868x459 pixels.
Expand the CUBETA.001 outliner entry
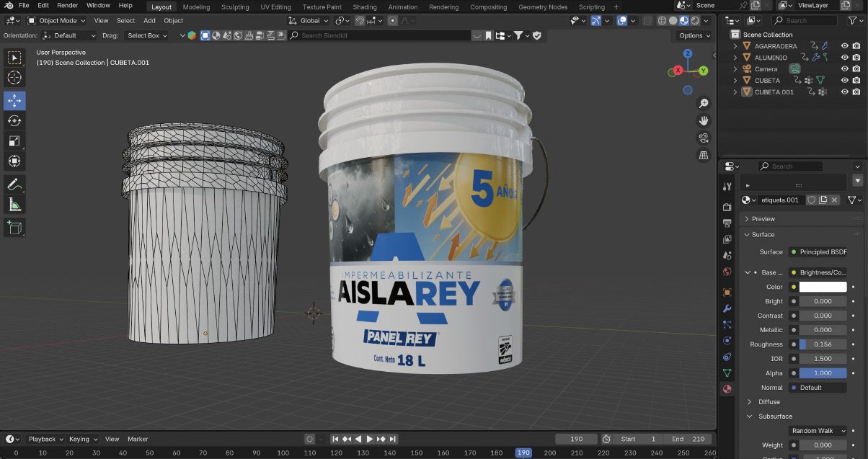pyautogui.click(x=735, y=92)
